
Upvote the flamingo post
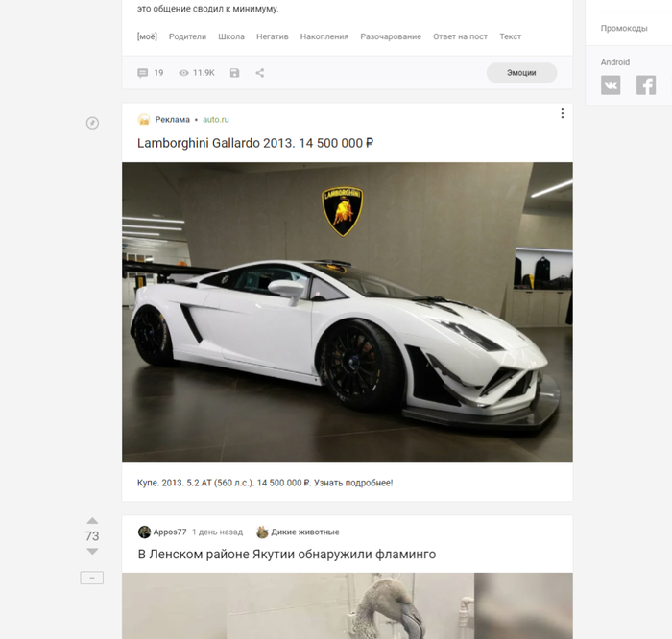92,521
